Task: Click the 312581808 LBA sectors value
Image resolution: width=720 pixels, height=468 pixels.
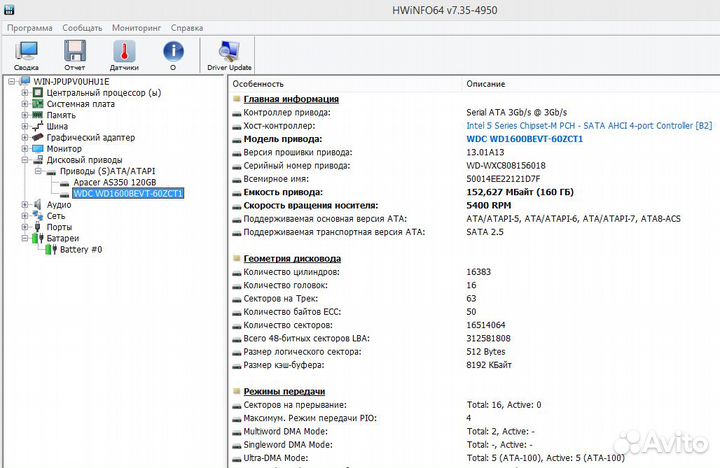Action: coord(488,338)
